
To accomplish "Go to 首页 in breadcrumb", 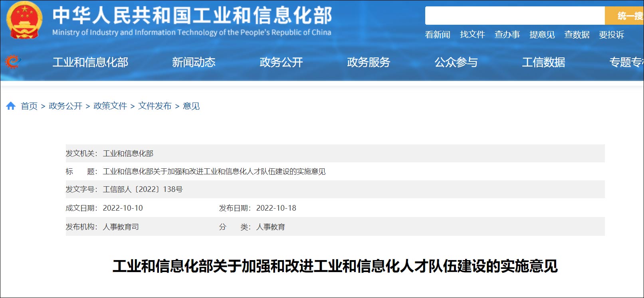I will pyautogui.click(x=29, y=106).
